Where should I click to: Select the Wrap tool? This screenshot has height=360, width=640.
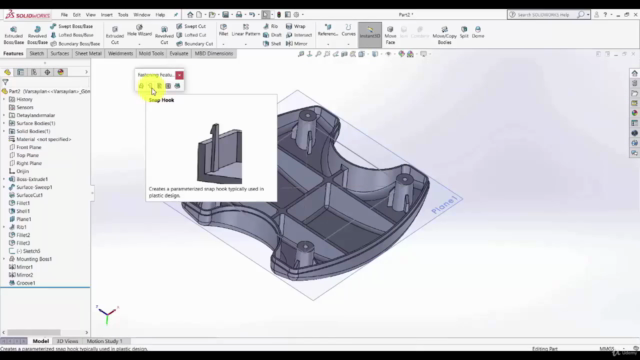click(296, 26)
